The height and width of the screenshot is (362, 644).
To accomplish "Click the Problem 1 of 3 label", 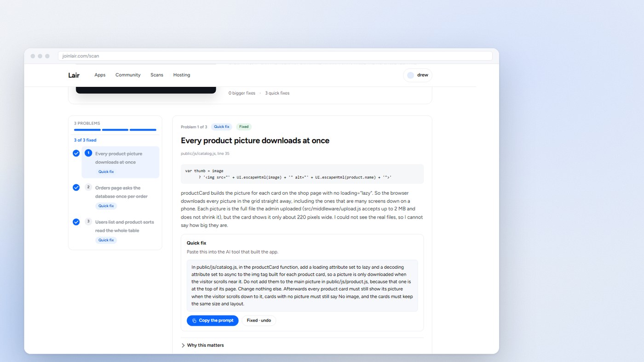I will click(x=194, y=127).
